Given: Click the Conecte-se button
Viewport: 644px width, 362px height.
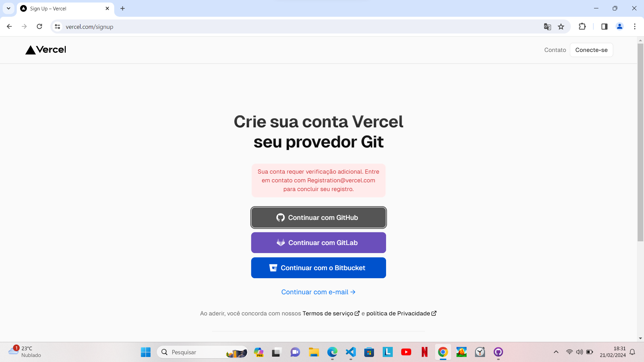Looking at the screenshot, I should click(x=591, y=50).
